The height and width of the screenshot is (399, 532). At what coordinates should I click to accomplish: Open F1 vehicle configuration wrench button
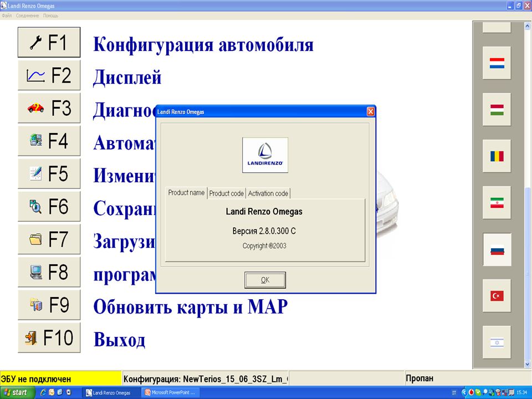pos(49,43)
